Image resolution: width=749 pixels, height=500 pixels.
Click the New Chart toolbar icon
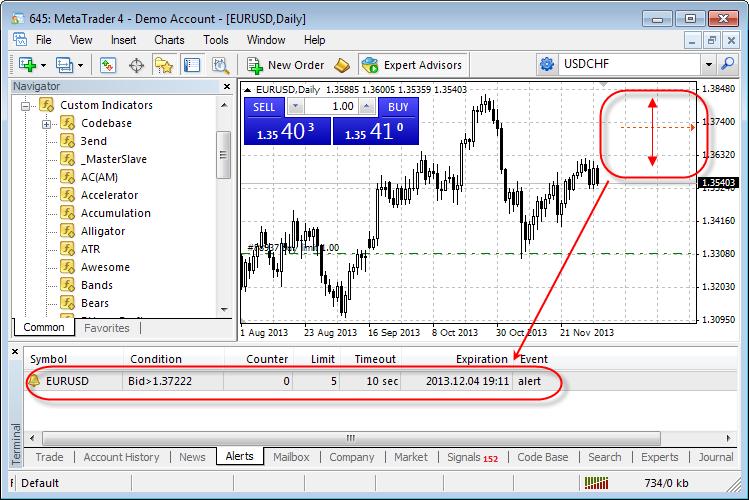click(x=27, y=64)
